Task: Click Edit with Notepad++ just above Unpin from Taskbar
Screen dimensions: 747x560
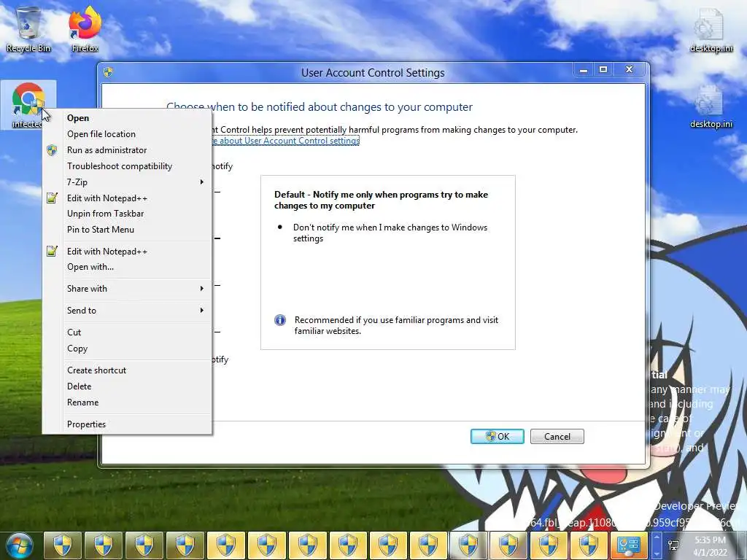Action: [127, 198]
